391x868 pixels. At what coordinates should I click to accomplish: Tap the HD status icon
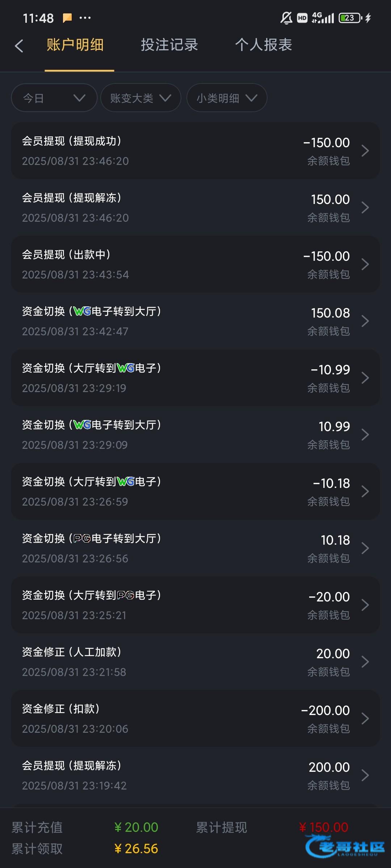pos(302,18)
